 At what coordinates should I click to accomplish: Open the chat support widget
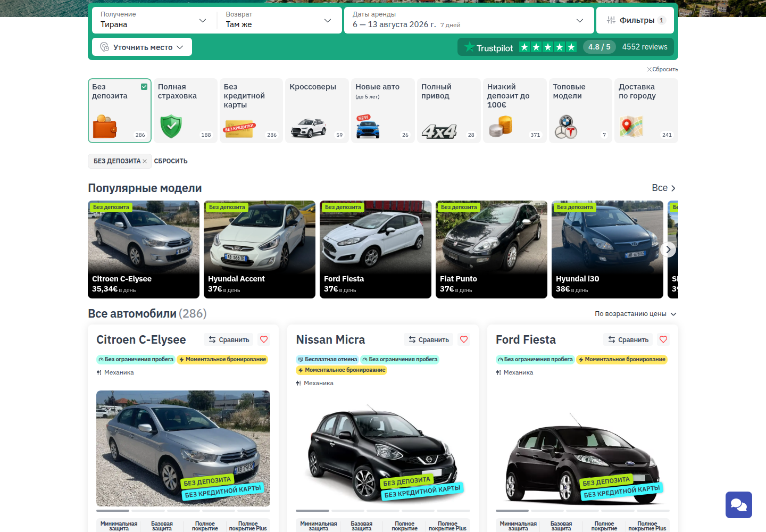pos(739,505)
